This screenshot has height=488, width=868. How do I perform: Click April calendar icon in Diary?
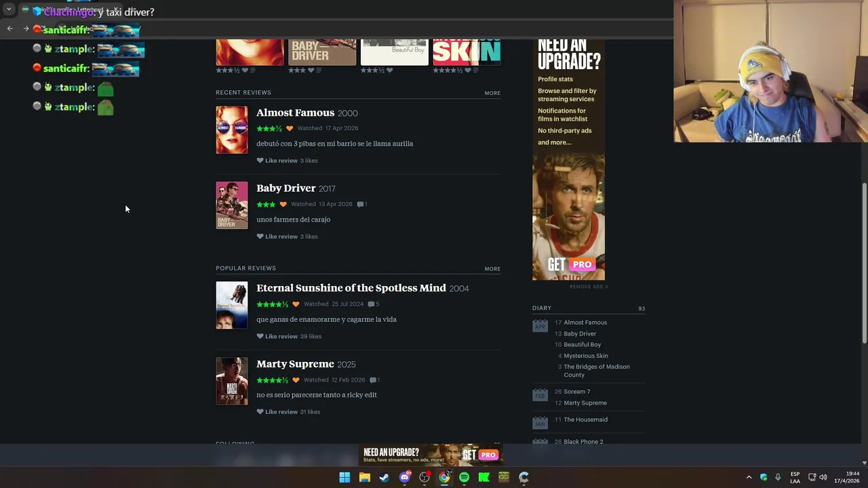(x=540, y=327)
